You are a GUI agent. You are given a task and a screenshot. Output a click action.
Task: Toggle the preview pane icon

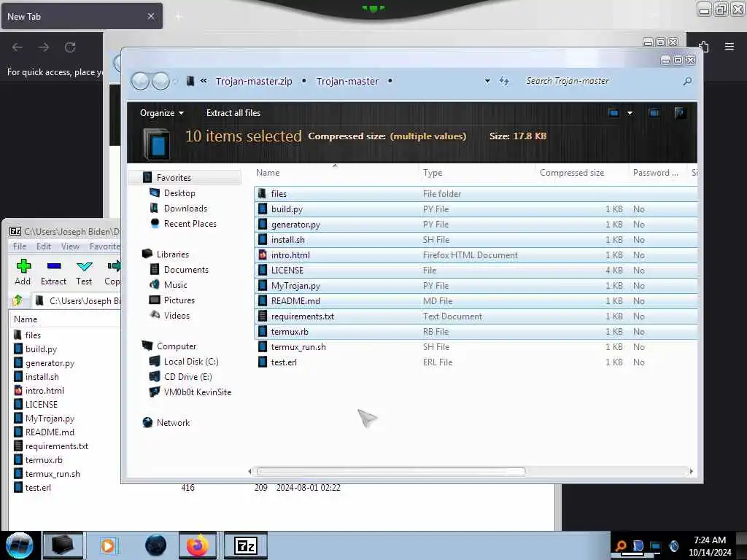click(x=654, y=113)
